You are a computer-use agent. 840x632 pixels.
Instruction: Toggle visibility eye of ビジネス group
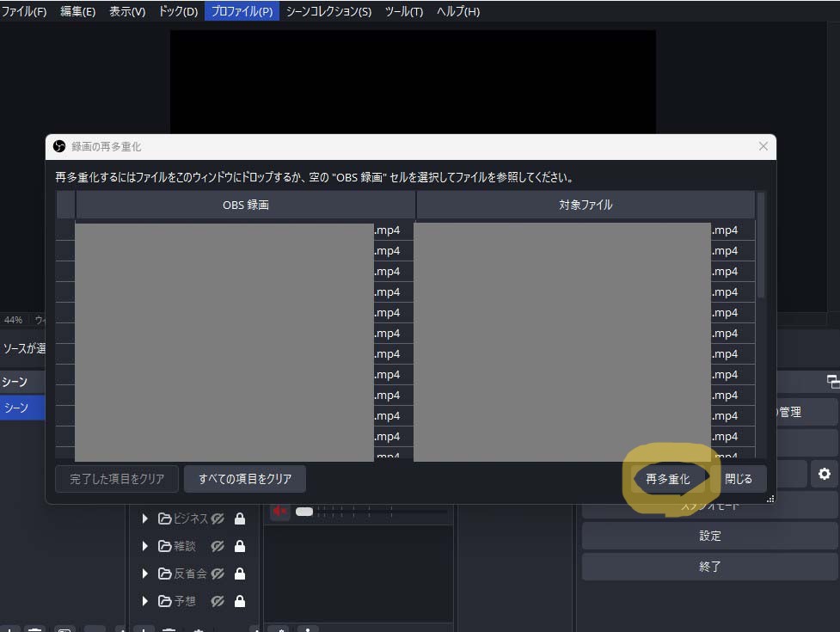point(218,518)
